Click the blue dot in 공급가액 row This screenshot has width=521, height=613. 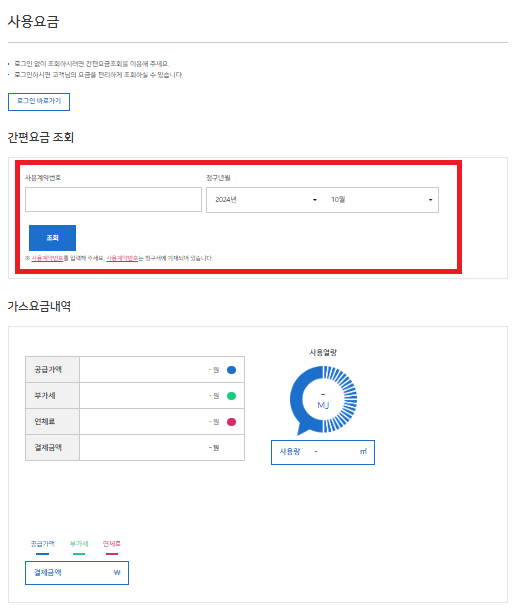[x=231, y=370]
